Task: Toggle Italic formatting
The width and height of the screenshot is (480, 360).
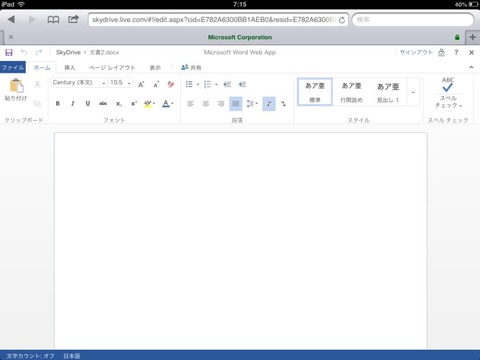Action: tap(73, 103)
